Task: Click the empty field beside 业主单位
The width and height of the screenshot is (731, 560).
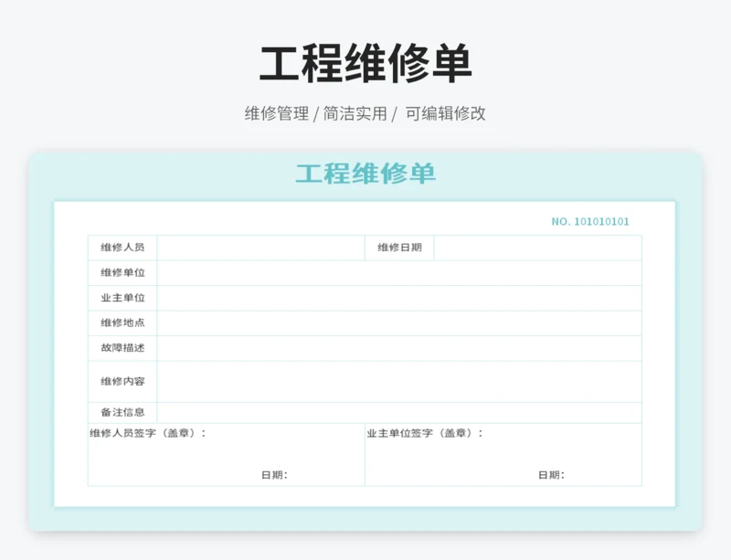Action: pyautogui.click(x=399, y=298)
